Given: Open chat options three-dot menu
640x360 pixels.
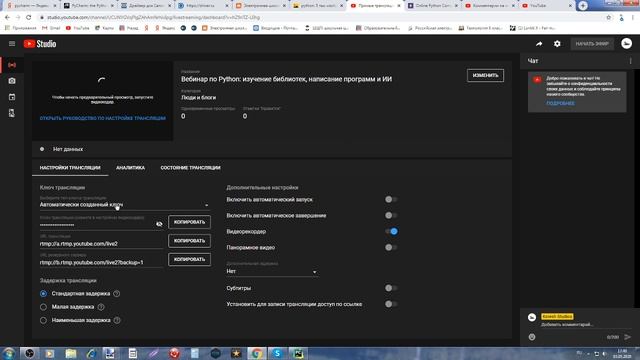Looking at the screenshot, I should pyautogui.click(x=630, y=61).
